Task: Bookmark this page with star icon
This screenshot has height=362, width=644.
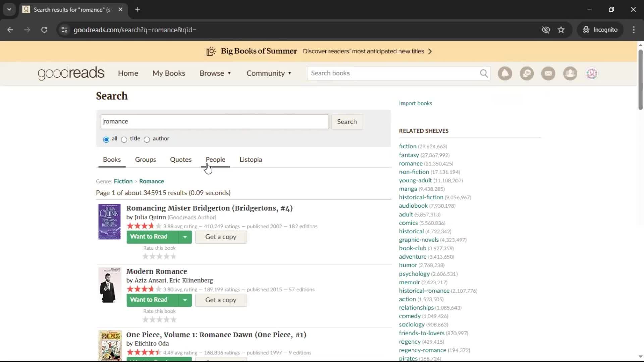Action: [x=561, y=30]
